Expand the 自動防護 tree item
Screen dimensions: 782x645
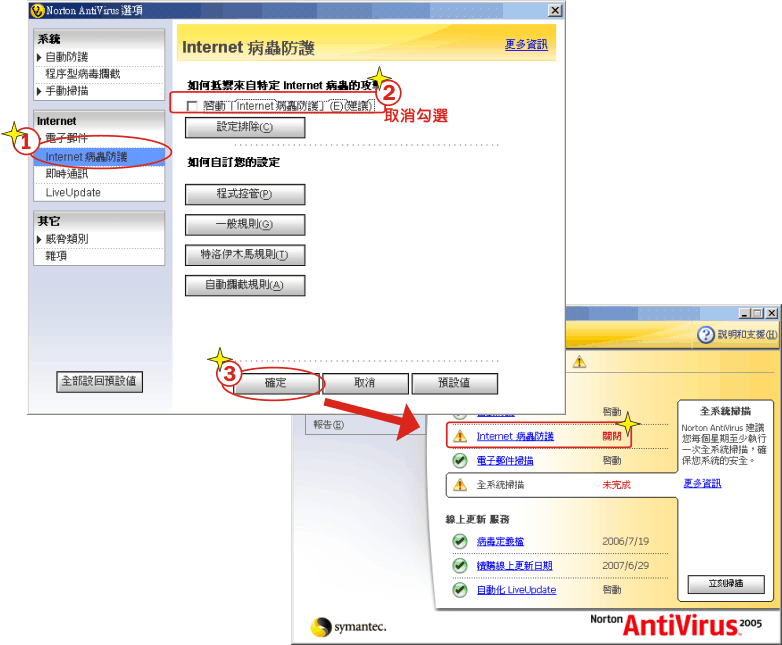pos(39,57)
